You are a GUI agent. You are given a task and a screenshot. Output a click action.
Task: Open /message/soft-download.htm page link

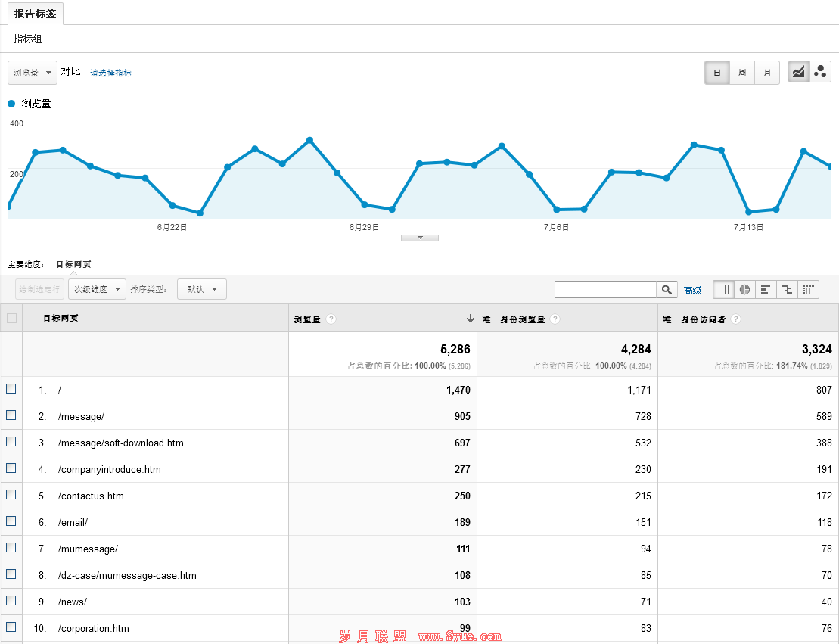tap(121, 443)
